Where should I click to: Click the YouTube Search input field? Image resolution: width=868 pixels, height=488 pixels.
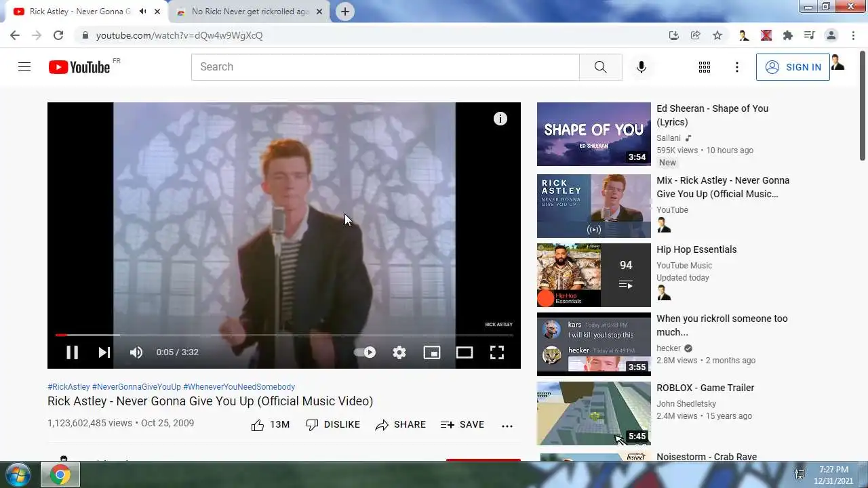pos(385,67)
